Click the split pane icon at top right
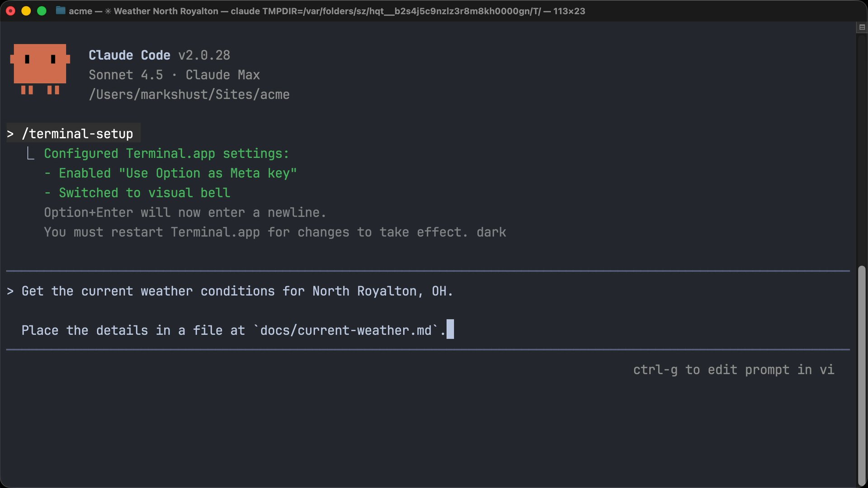Screen dimensions: 868x488 [862, 28]
